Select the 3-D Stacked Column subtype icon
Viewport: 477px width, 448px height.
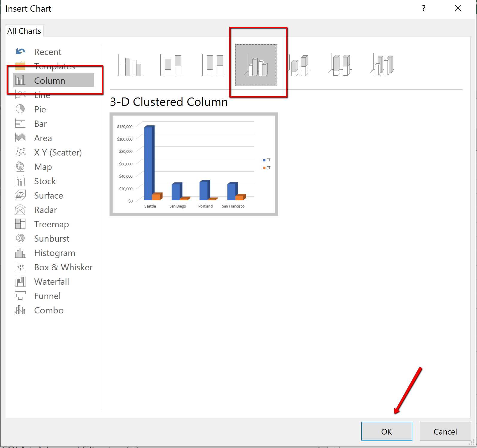point(299,65)
